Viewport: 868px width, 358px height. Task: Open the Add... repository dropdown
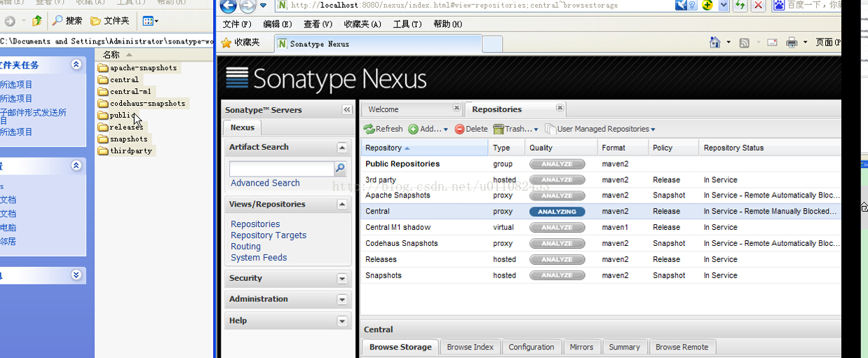pyautogui.click(x=428, y=129)
